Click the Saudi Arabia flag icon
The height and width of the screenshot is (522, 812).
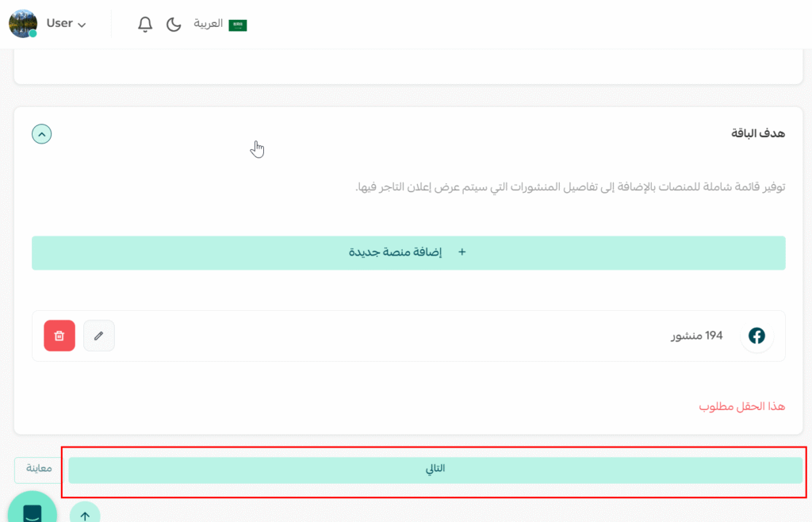pyautogui.click(x=238, y=25)
